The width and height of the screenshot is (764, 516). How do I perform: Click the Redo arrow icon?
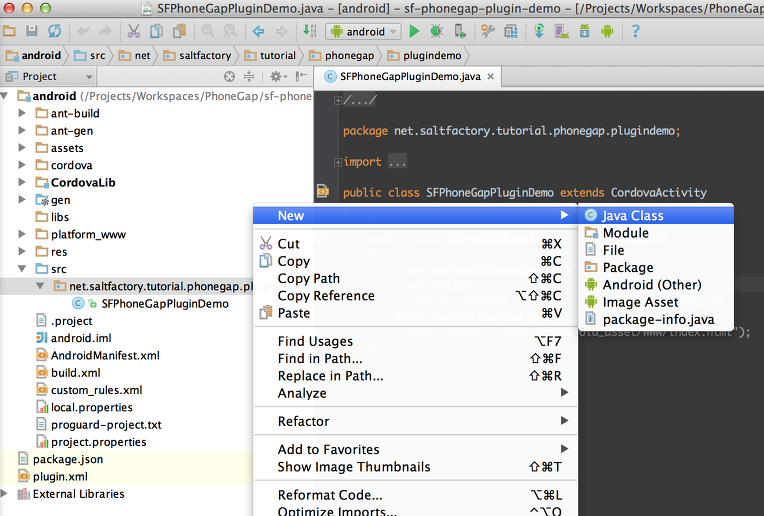click(x=105, y=32)
